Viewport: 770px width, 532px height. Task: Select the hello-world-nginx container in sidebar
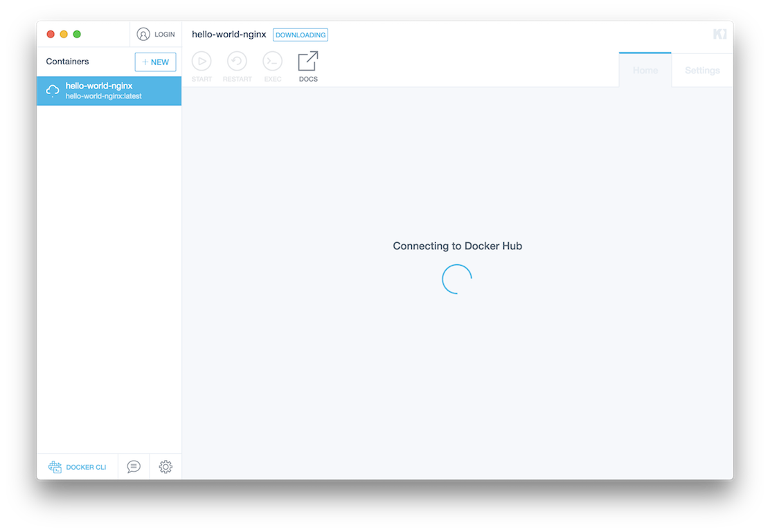click(x=109, y=91)
